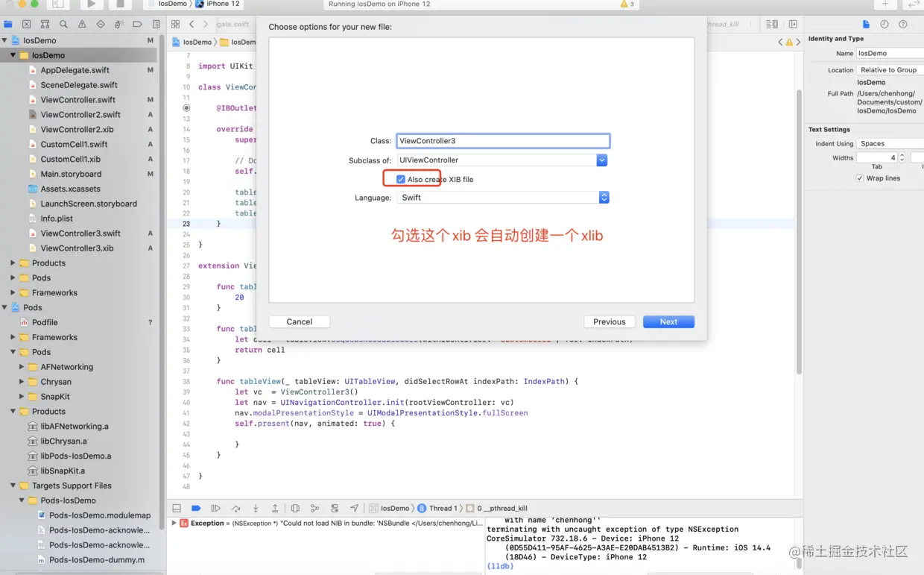
Task: Toggle the breakpoints activation icon in debug bar
Action: pyautogui.click(x=196, y=508)
